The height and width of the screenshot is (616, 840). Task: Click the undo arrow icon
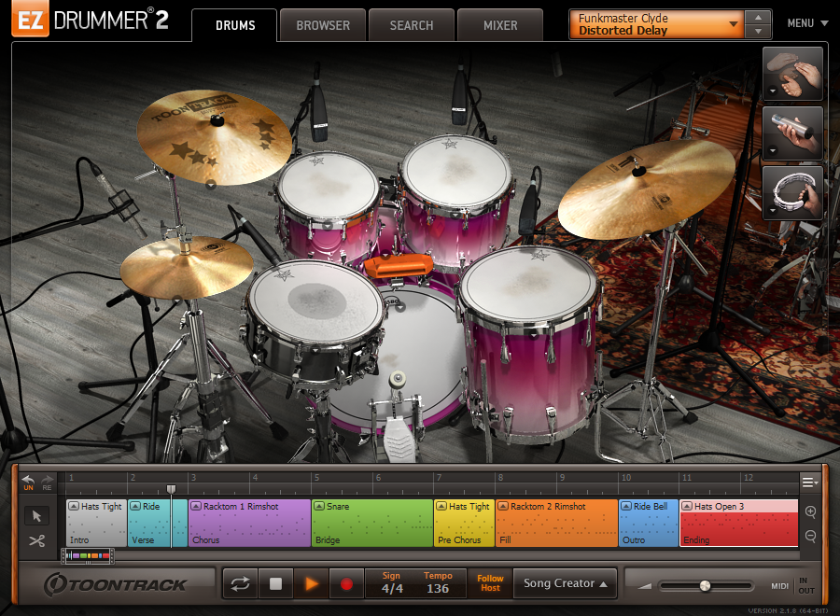pos(28,481)
